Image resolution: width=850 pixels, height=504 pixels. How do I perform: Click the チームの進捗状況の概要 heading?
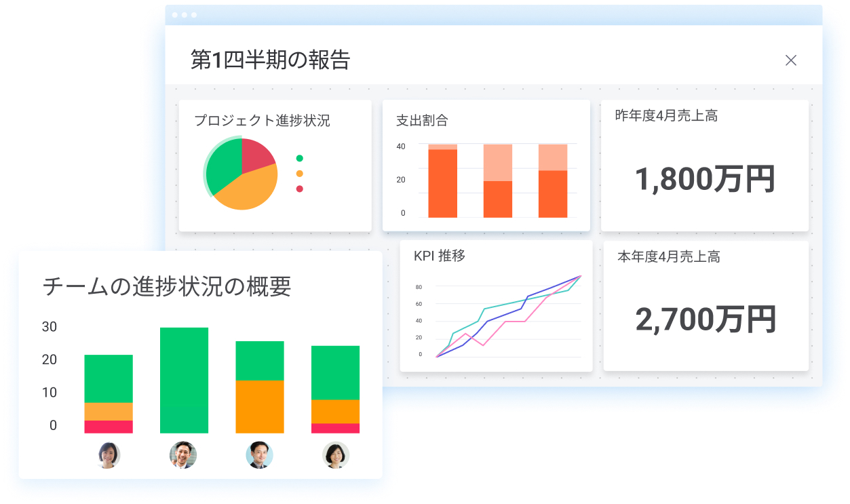(x=167, y=287)
